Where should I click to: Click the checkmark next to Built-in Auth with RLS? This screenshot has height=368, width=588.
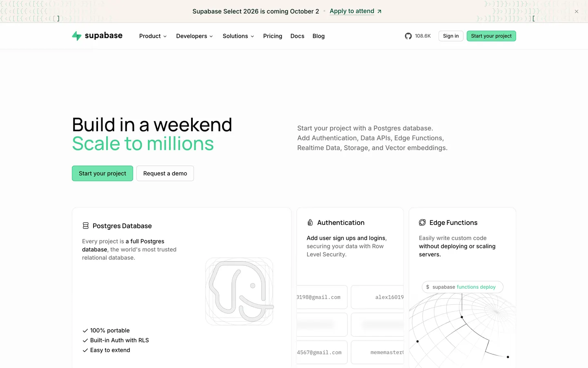coord(85,340)
